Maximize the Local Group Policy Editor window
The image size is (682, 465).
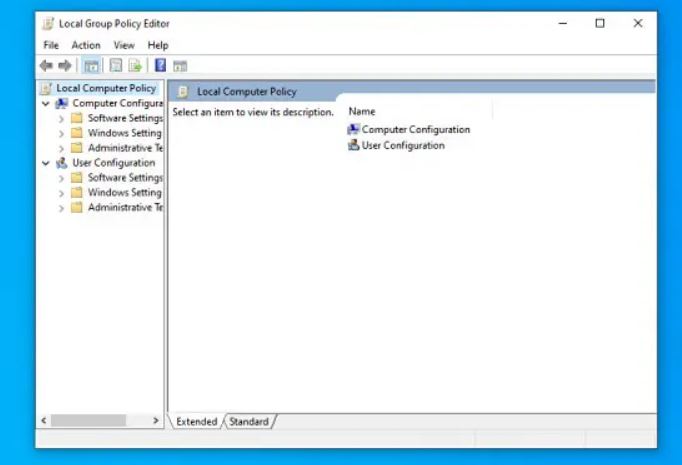[600, 23]
